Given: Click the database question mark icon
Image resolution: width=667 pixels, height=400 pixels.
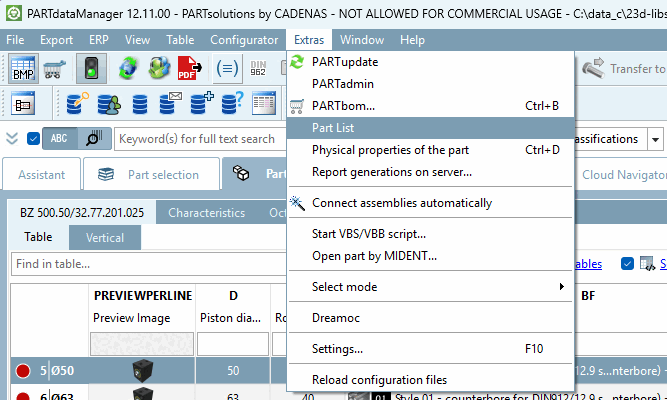Looking at the screenshot, I should 232,103.
